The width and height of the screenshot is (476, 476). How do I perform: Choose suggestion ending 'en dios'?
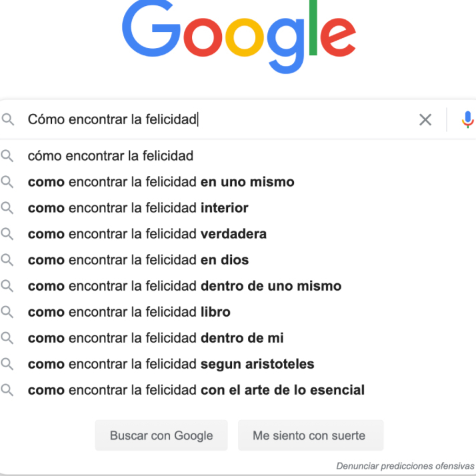click(x=138, y=260)
